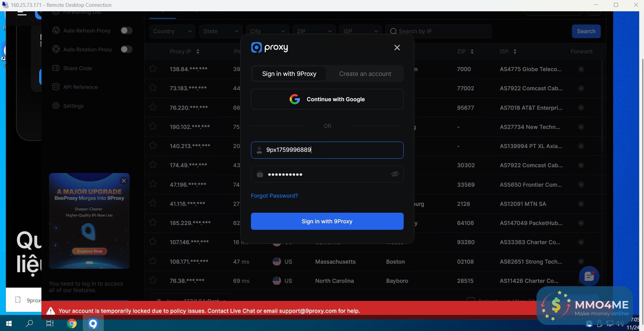Launch Google Chrome from taskbar
Image resolution: width=644 pixels, height=331 pixels.
pyautogui.click(x=72, y=323)
